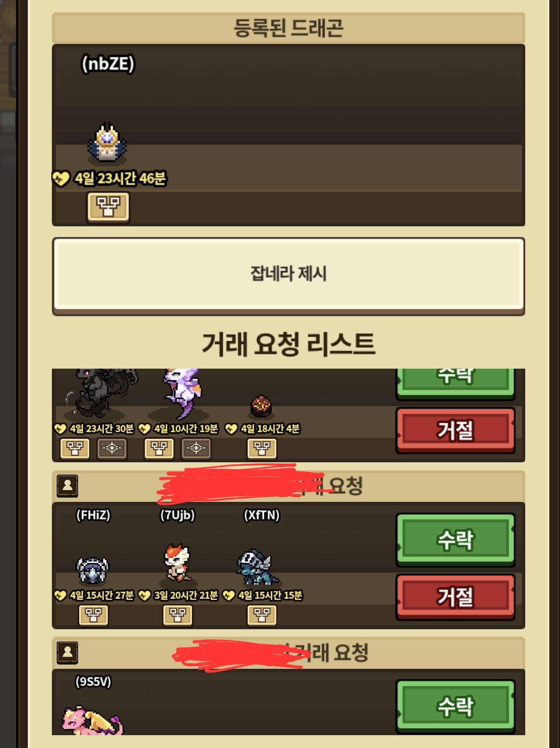560x748 pixels.
Task: Click family tree icon under black dragon
Action: (75, 448)
